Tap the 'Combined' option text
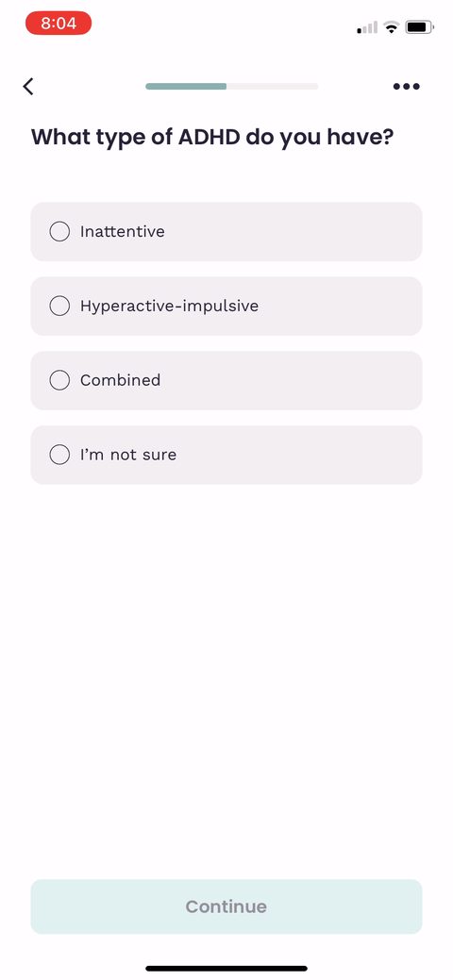The width and height of the screenshot is (453, 980). click(120, 380)
